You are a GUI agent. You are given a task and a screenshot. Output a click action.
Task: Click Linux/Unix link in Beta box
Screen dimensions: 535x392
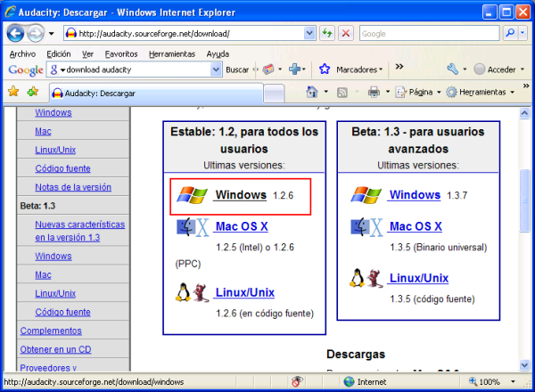pos(419,278)
